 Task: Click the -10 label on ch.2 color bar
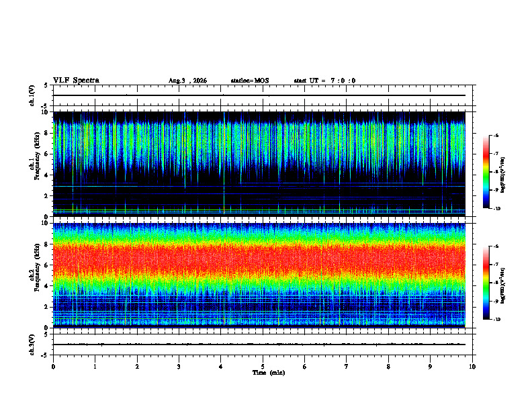(496, 320)
